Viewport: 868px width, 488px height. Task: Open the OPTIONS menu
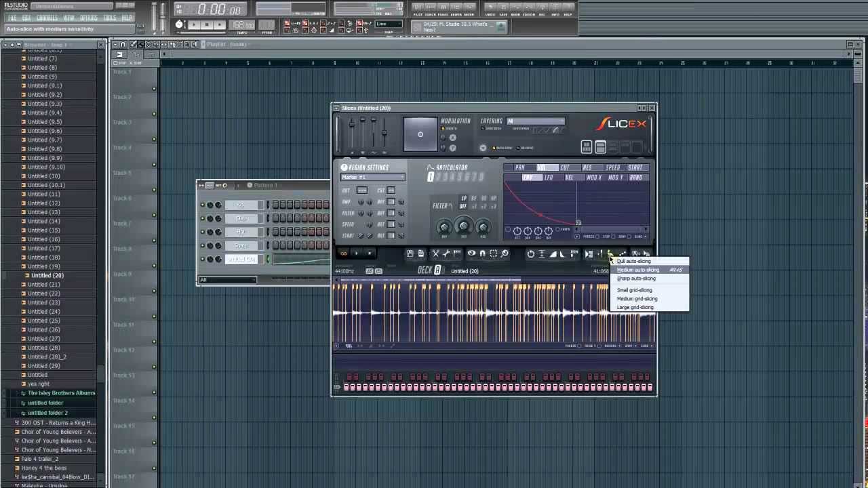[89, 18]
